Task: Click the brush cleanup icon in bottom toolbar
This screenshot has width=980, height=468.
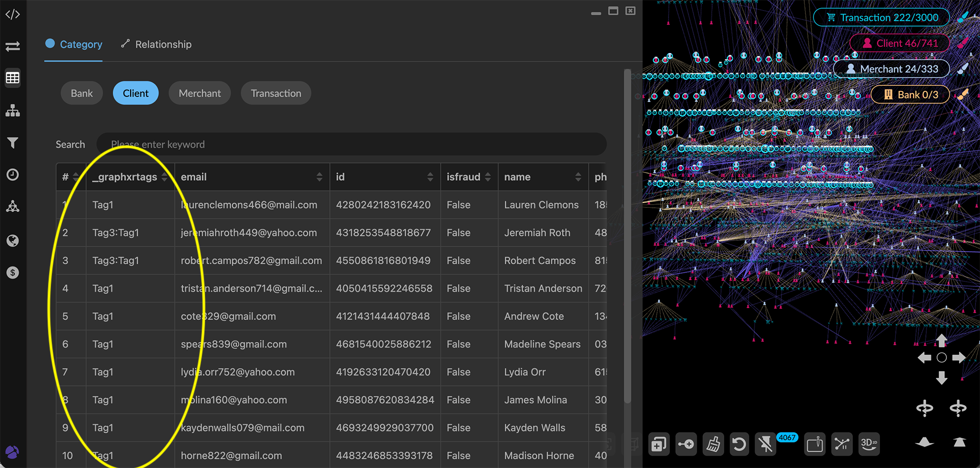Action: (x=713, y=444)
